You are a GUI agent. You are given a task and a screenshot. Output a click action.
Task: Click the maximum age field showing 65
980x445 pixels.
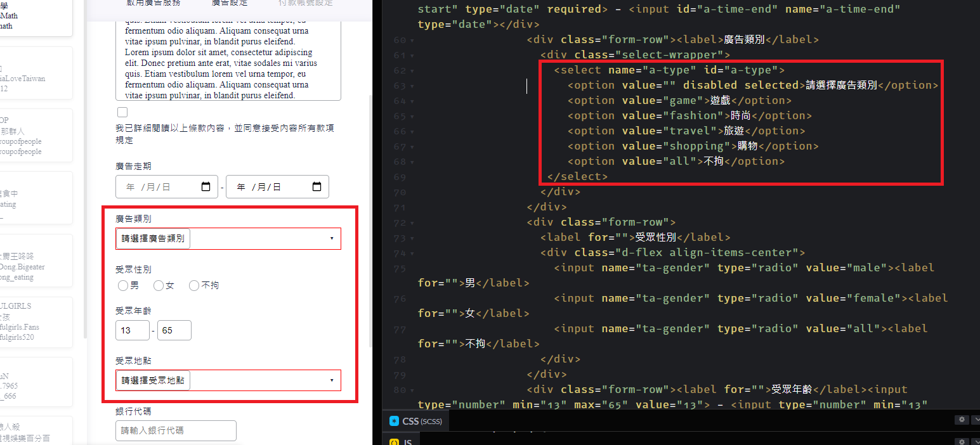point(174,330)
